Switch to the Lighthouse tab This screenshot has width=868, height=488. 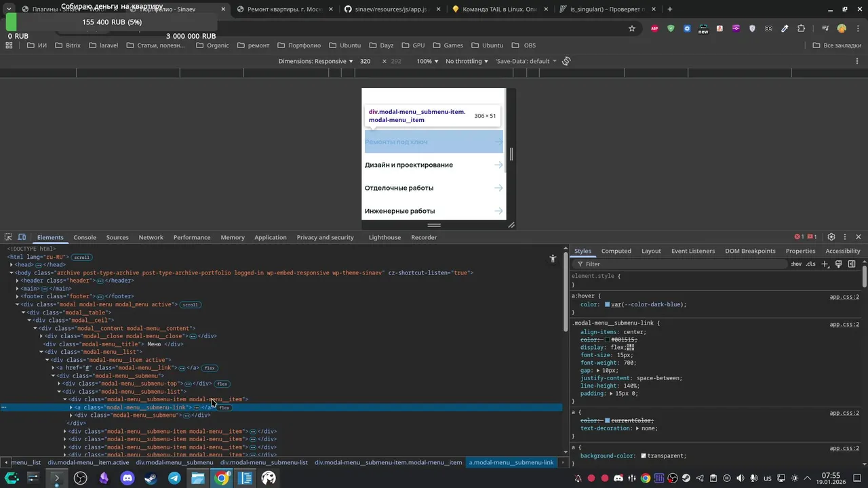(384, 237)
